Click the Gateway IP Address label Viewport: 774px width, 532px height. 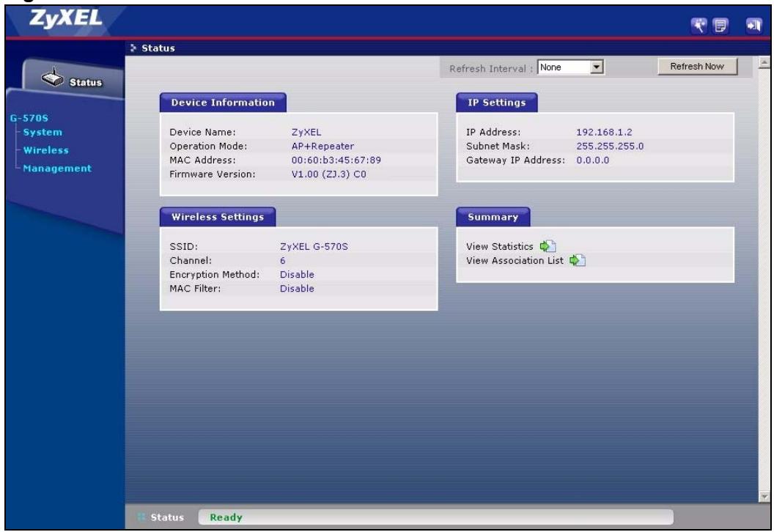pyautogui.click(x=515, y=160)
